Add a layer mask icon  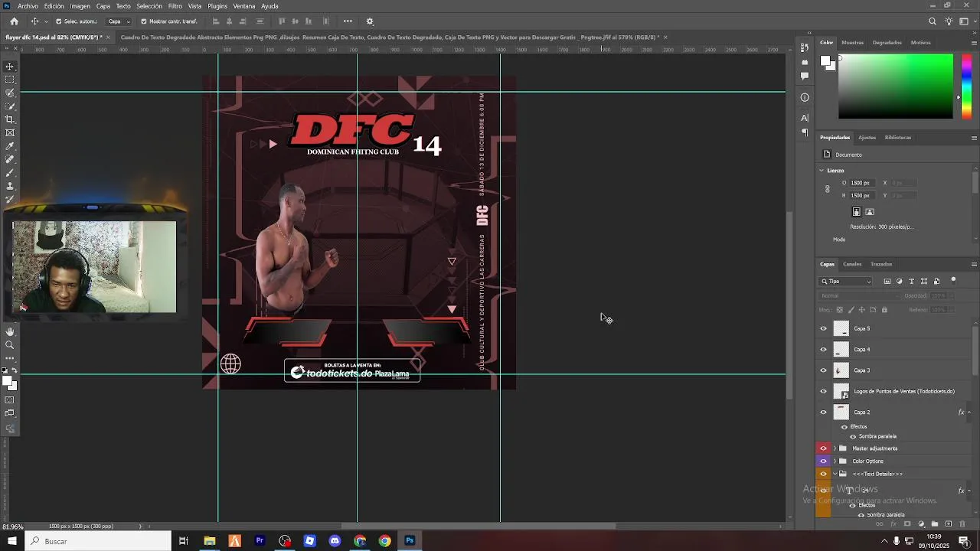907,524
